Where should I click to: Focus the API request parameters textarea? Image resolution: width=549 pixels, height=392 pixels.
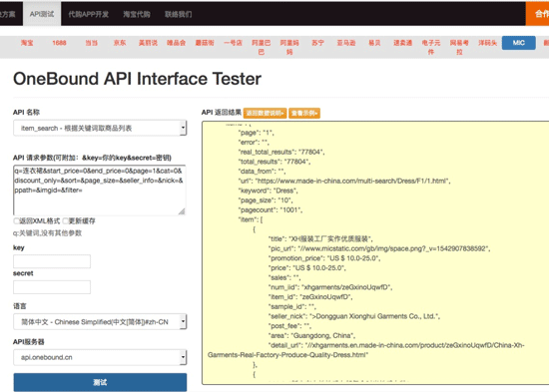tap(100, 191)
